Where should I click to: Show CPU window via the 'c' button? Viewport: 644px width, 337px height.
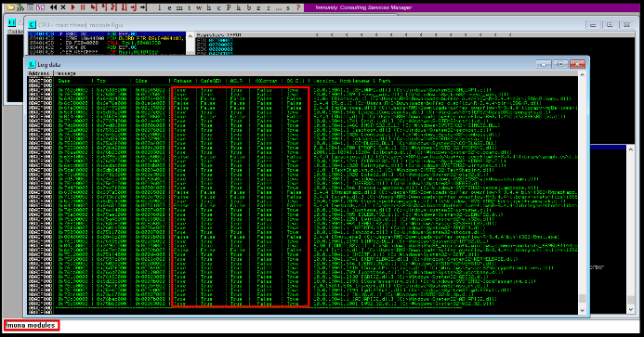tap(219, 7)
